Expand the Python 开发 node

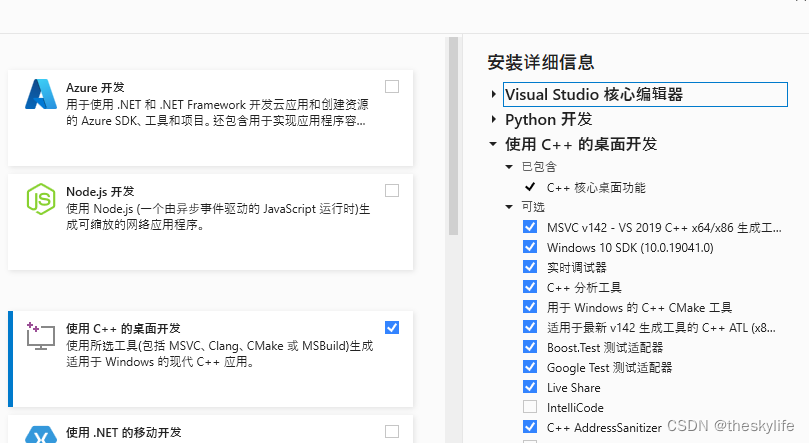[x=494, y=119]
